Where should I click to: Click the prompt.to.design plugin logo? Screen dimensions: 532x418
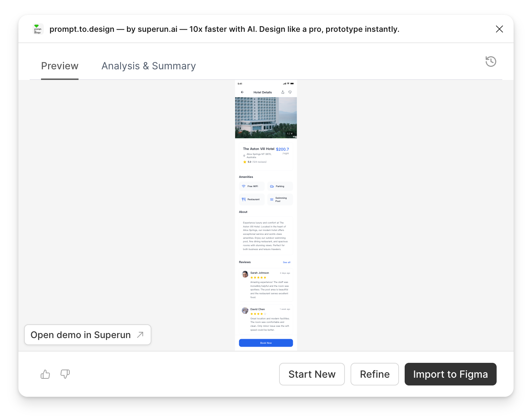pos(37,29)
